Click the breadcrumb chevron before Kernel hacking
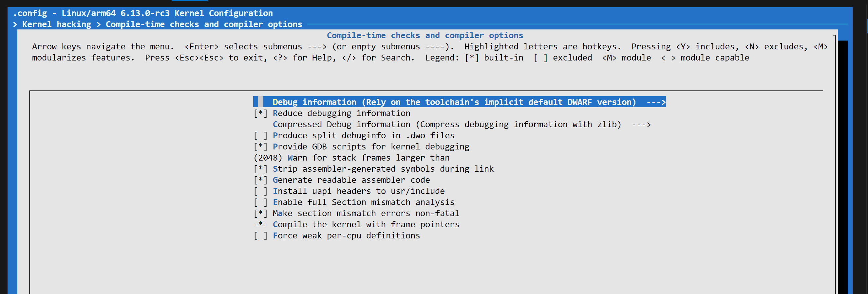Screen dimensions: 868x294 coord(15,25)
